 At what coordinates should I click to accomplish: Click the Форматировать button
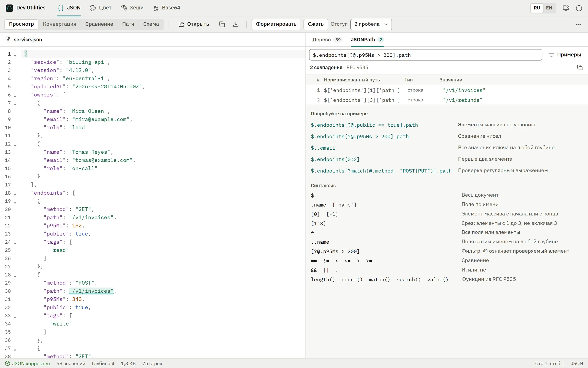pos(276,24)
